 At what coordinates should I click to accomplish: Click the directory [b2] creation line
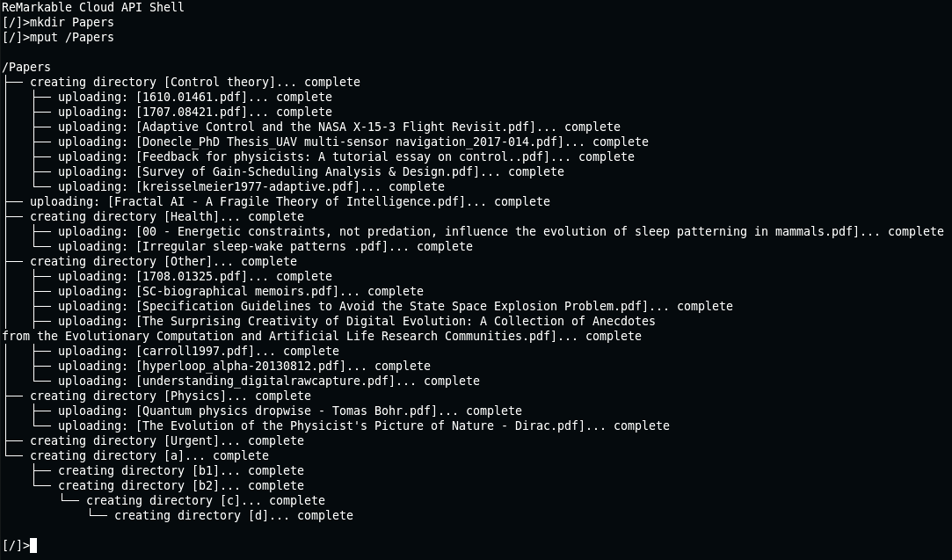(181, 486)
